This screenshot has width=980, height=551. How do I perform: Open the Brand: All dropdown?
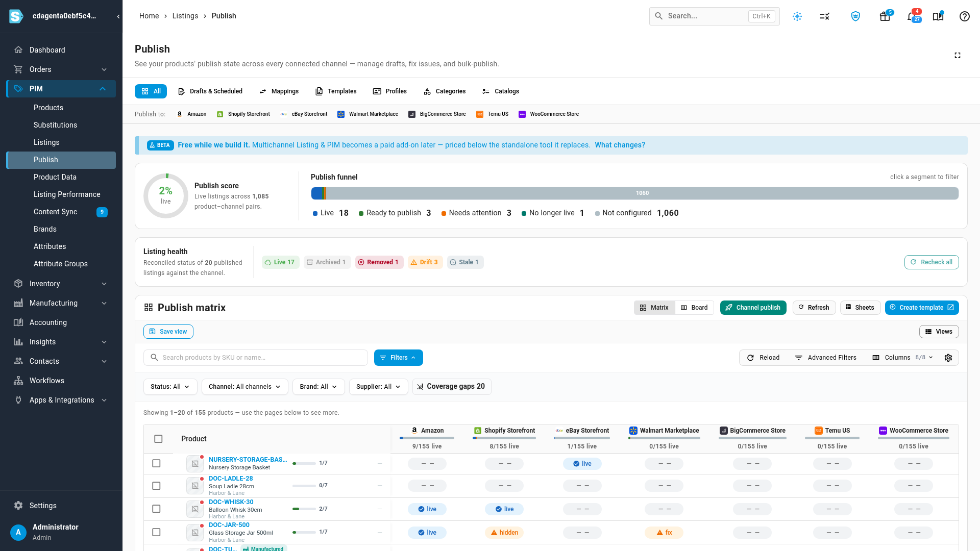[x=318, y=387]
